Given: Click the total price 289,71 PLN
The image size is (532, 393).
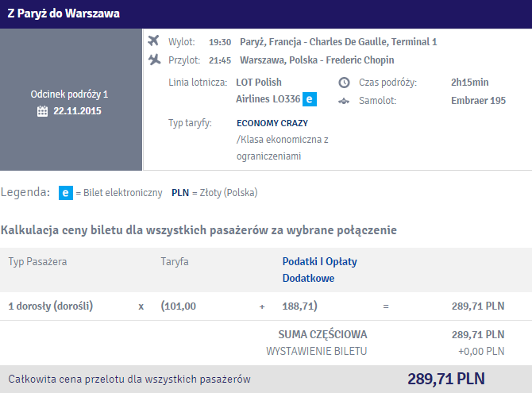Looking at the screenshot, I should (x=445, y=379).
